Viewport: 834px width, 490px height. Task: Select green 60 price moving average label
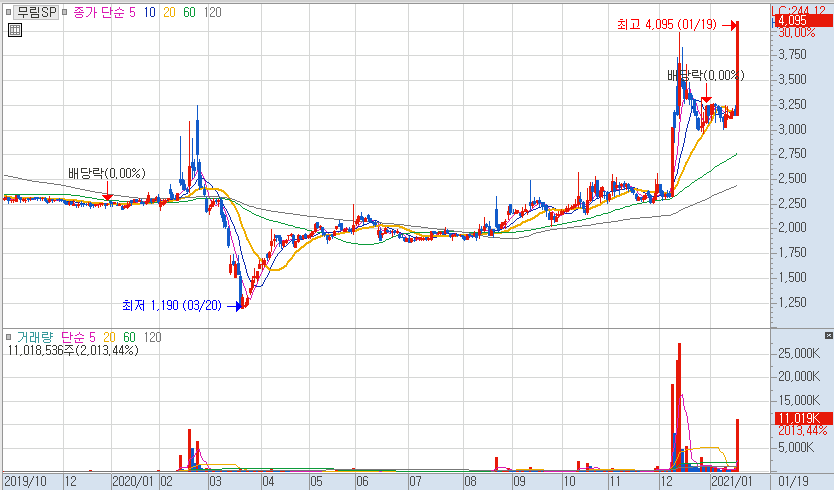tap(189, 12)
